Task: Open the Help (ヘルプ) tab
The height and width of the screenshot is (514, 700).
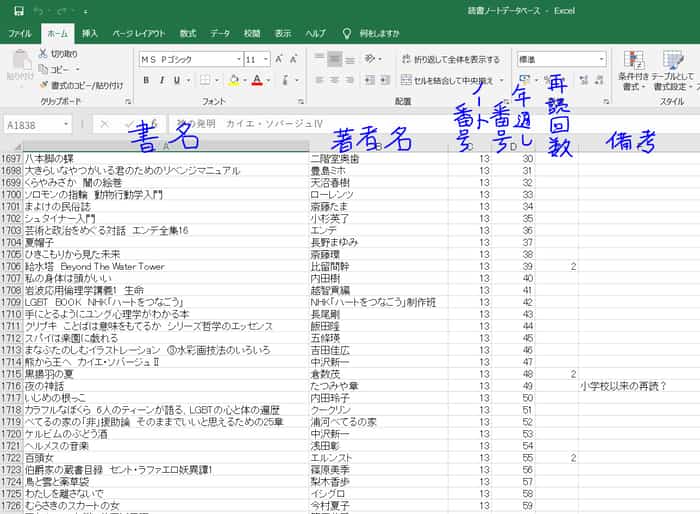Action: [316, 33]
